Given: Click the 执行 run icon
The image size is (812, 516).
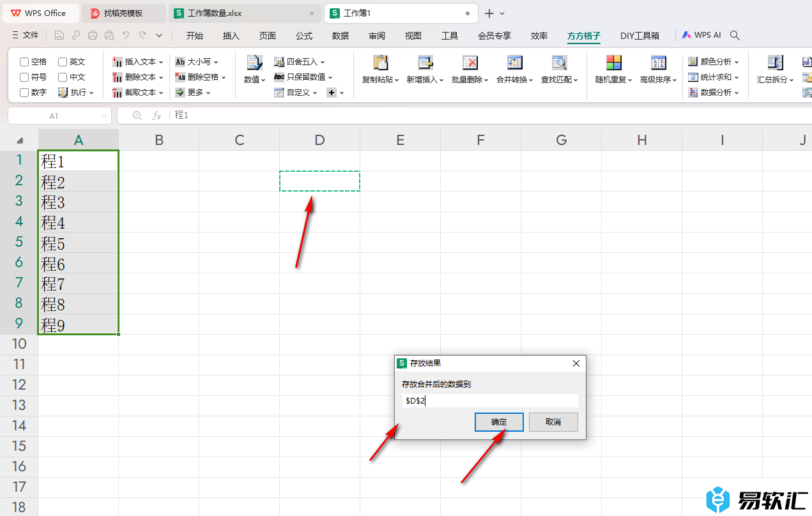Looking at the screenshot, I should point(63,93).
